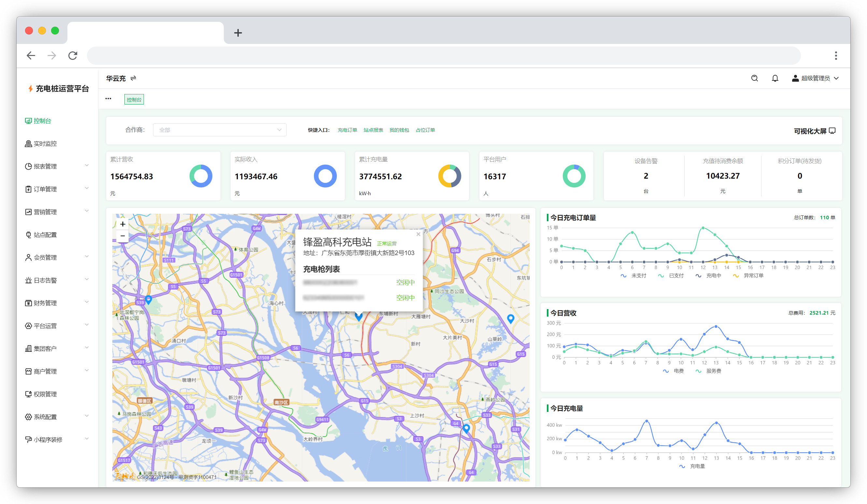The width and height of the screenshot is (867, 504).
Task: Close the 锋盈高科充电站 map popup
Action: [x=418, y=234]
